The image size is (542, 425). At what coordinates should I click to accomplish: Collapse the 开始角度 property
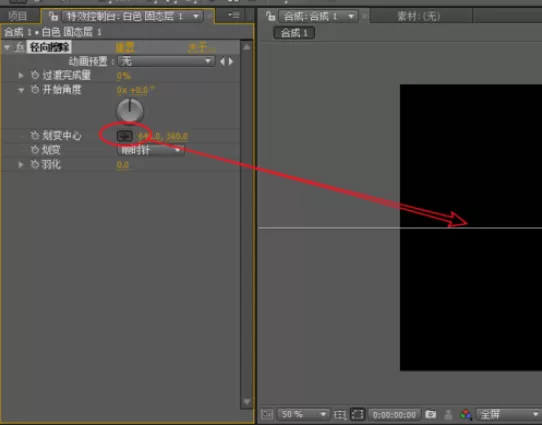click(21, 91)
